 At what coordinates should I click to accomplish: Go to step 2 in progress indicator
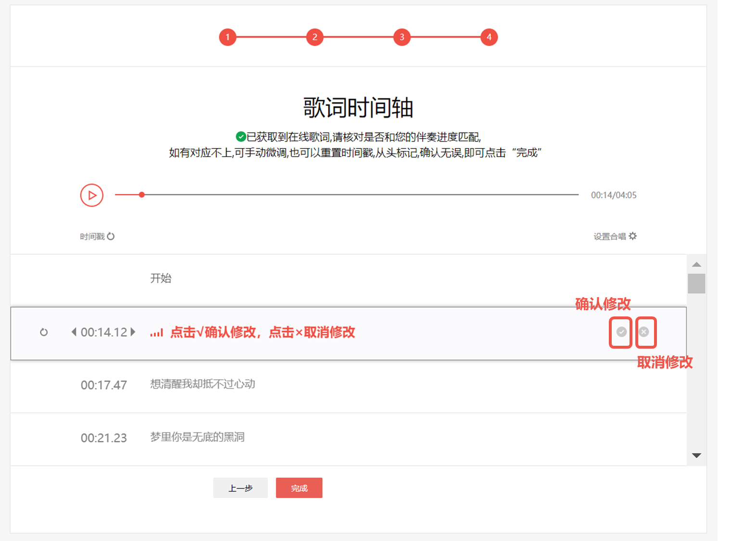pyautogui.click(x=315, y=37)
